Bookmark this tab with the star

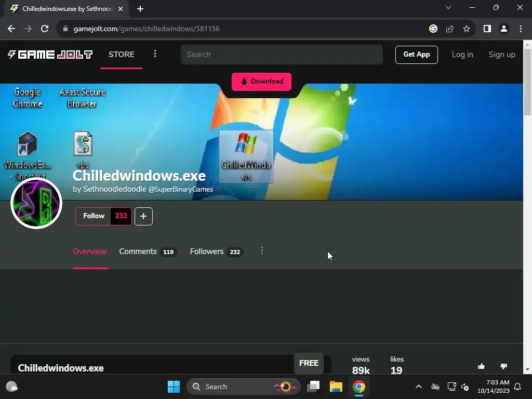[x=467, y=29]
